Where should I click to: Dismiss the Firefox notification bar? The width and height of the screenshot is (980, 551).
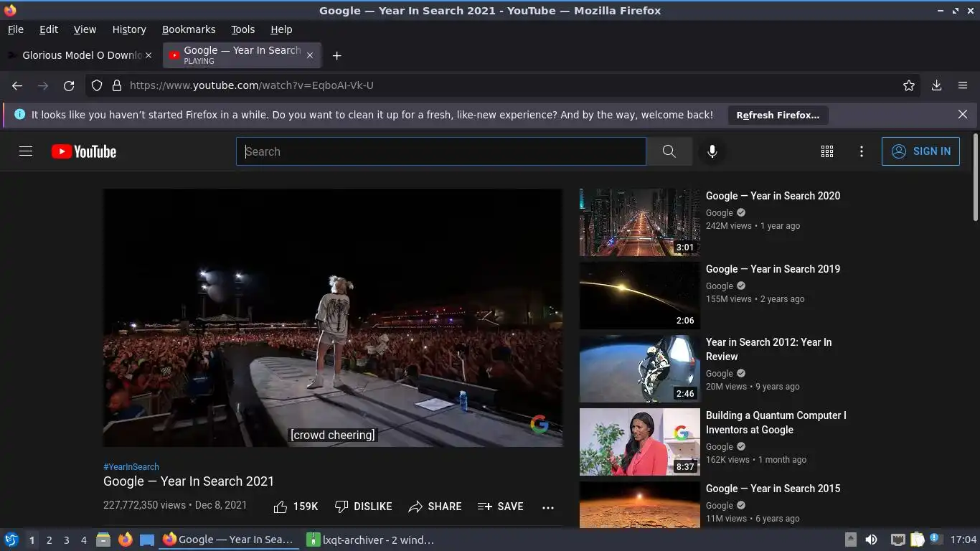(x=963, y=114)
